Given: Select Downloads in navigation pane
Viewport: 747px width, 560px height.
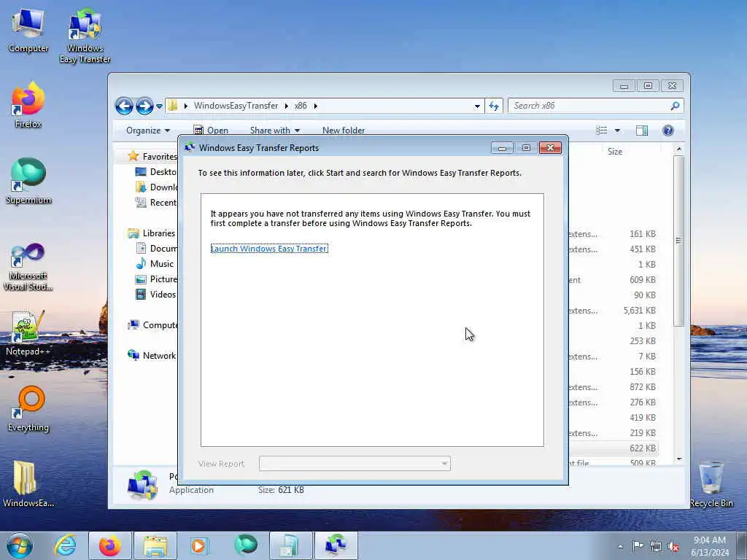Looking at the screenshot, I should (x=156, y=187).
